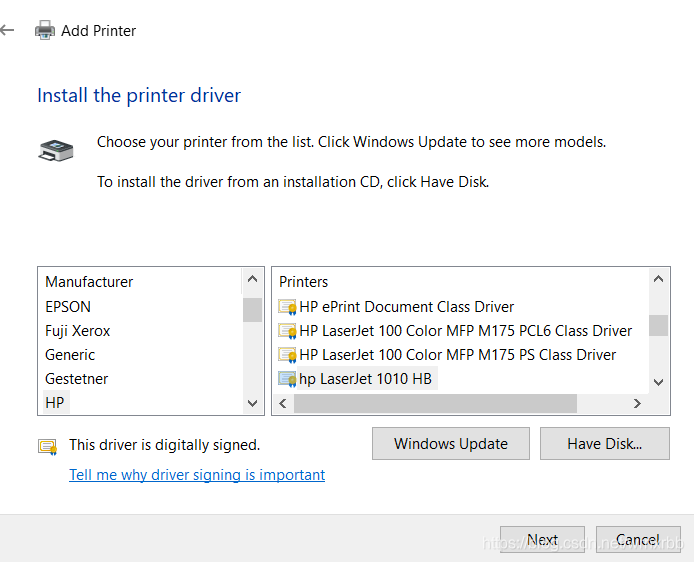Screen dimensions: 694x562
Task: Select hp LaserJet 1010 HB printer
Action: (365, 379)
